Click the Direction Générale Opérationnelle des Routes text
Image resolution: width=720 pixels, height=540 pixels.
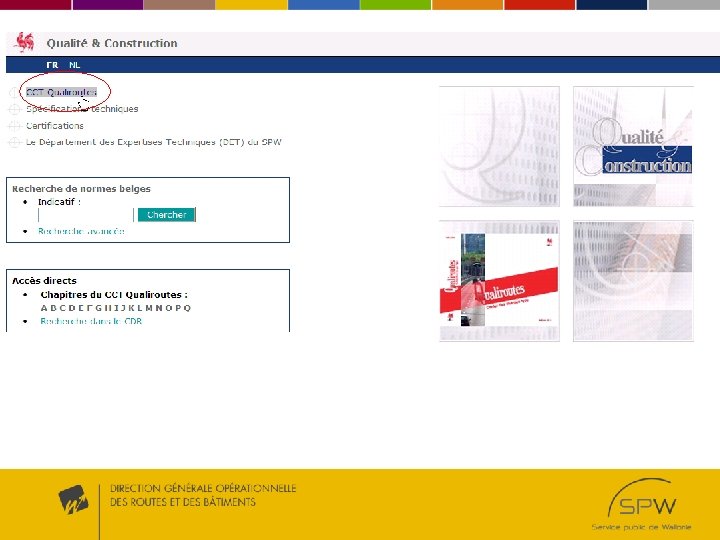(203, 495)
